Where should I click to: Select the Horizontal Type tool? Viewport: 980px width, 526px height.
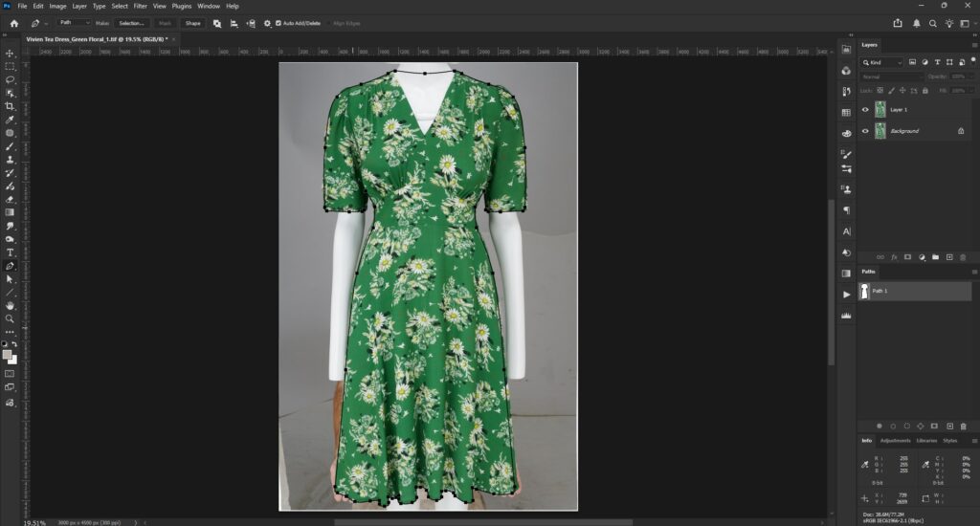click(10, 252)
